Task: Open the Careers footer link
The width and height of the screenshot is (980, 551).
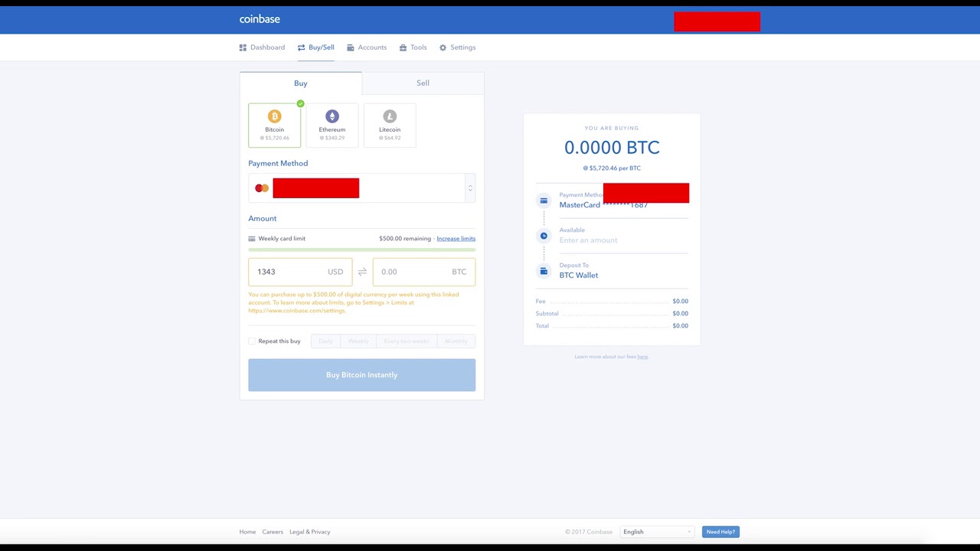Action: [273, 532]
